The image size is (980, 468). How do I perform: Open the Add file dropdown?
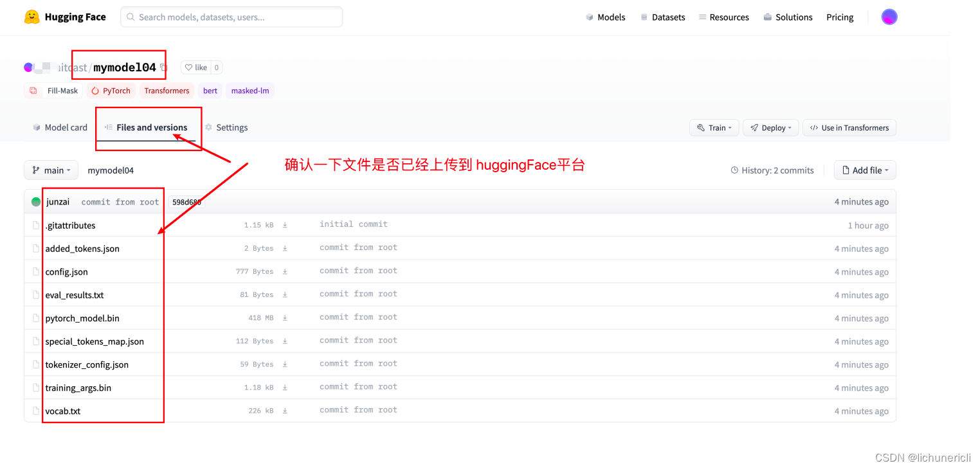coord(865,170)
